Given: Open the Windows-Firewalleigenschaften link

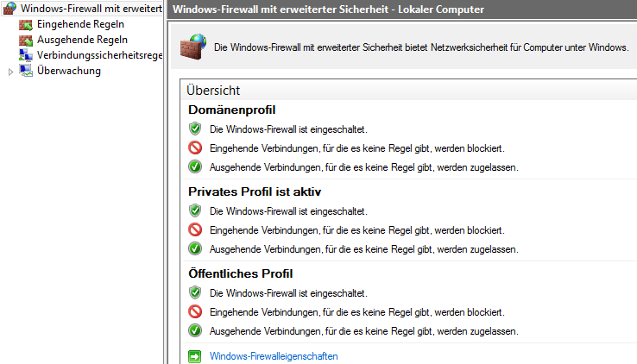Looking at the screenshot, I should click(x=274, y=355).
